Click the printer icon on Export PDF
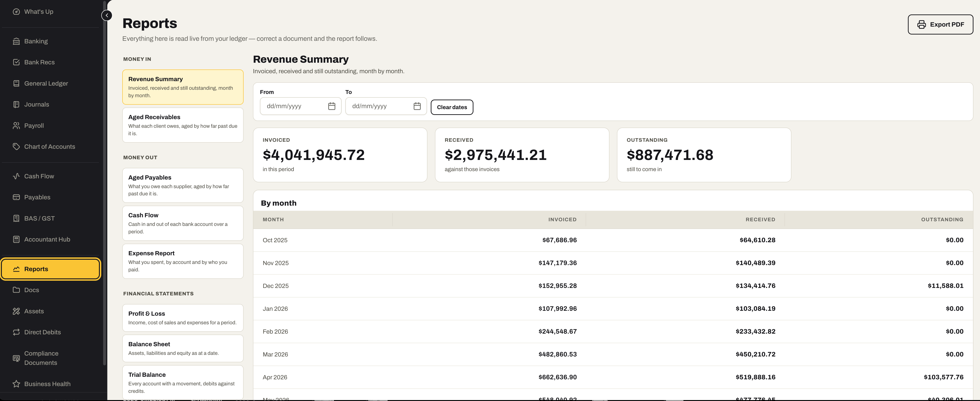This screenshot has width=980, height=401. (x=921, y=25)
